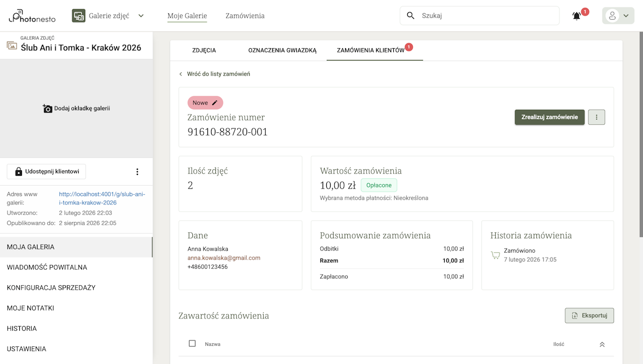643x364 pixels.
Task: Open gallery options three-dot menu in sidebar
Action: [x=137, y=172]
